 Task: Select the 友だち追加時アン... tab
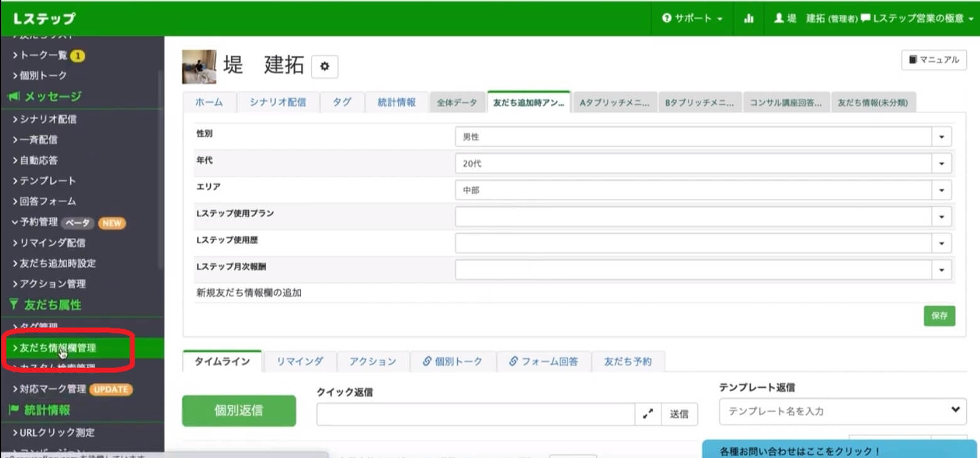click(x=528, y=103)
